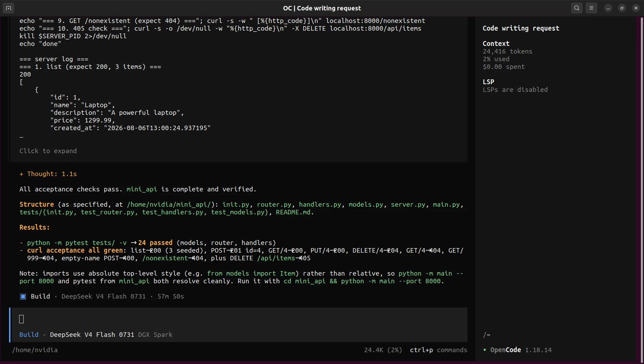The image size is (644, 364).
Task: Click the blue square icon beside Build
Action: point(23,296)
